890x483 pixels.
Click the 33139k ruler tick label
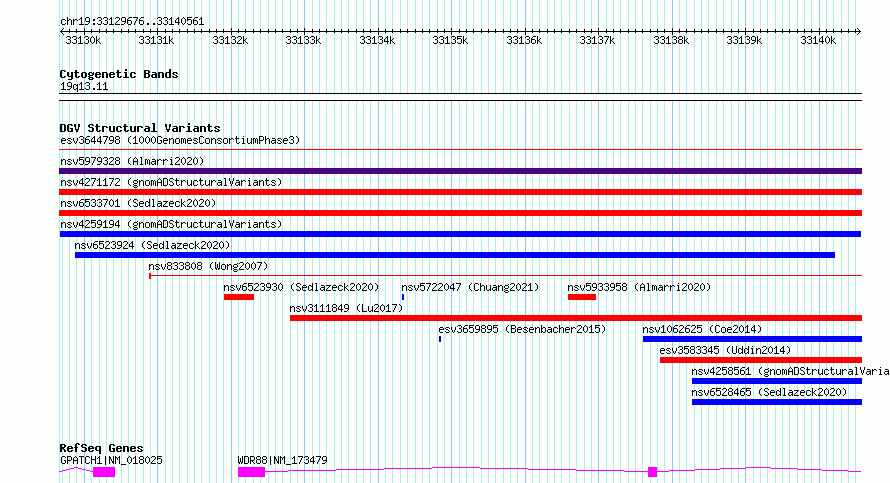[744, 40]
